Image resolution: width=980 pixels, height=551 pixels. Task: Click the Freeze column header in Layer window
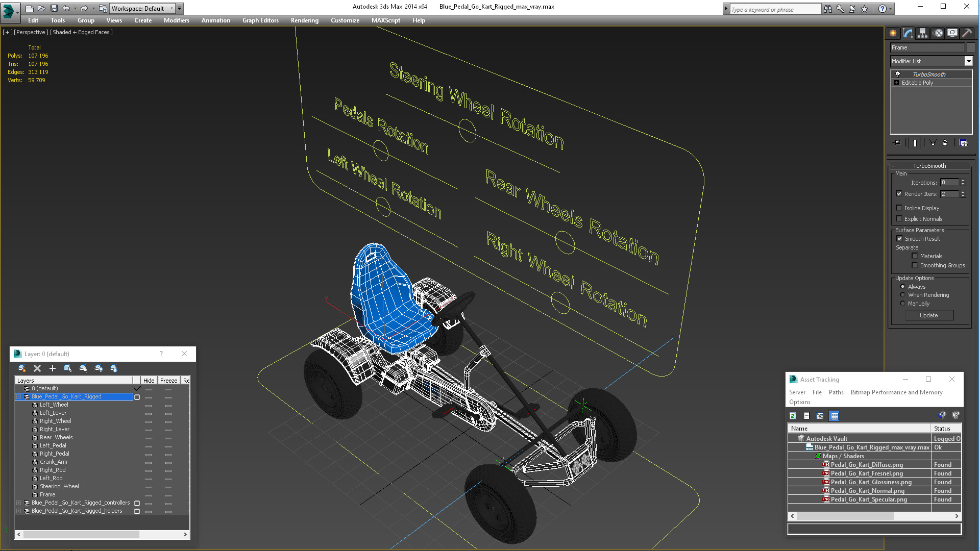pyautogui.click(x=168, y=381)
